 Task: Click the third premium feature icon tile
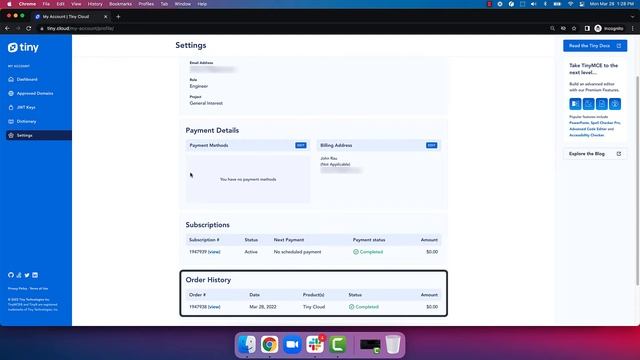(602, 104)
